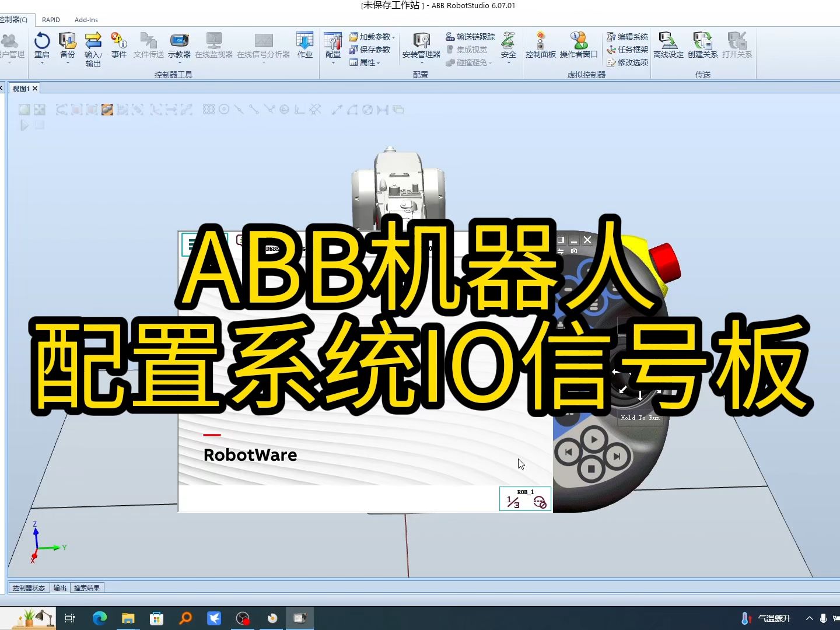The image size is (840, 630).
Task: Open File Explorer from the taskbar
Action: pyautogui.click(x=128, y=618)
